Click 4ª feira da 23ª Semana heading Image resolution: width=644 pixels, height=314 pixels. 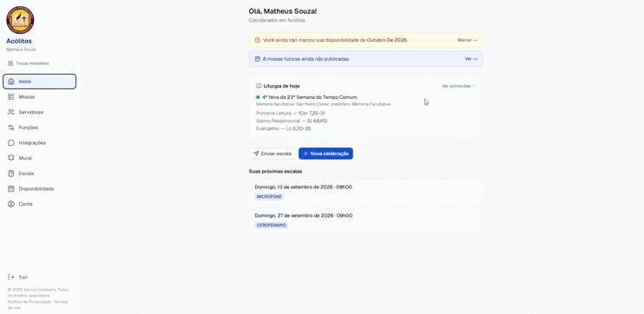[x=310, y=97]
